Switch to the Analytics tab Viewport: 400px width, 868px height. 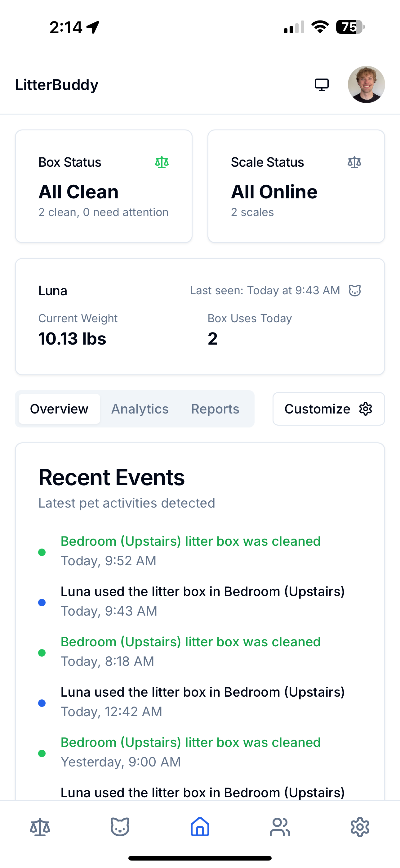140,409
